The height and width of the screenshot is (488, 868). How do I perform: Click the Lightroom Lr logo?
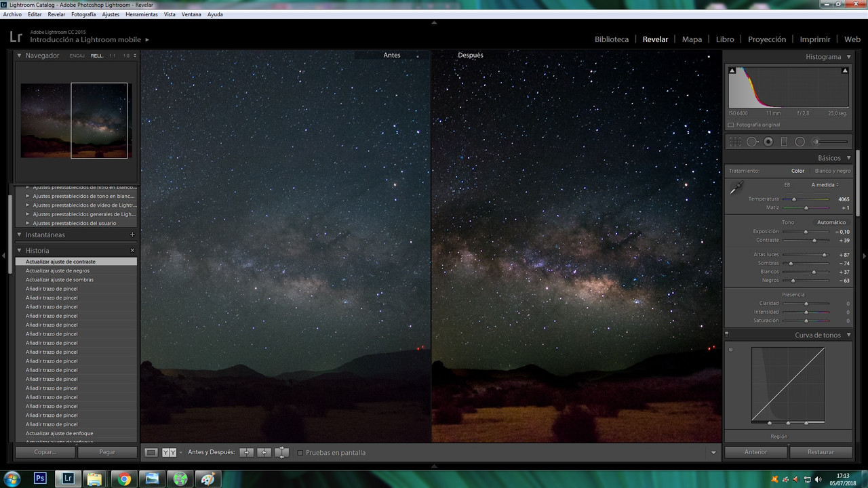(16, 37)
